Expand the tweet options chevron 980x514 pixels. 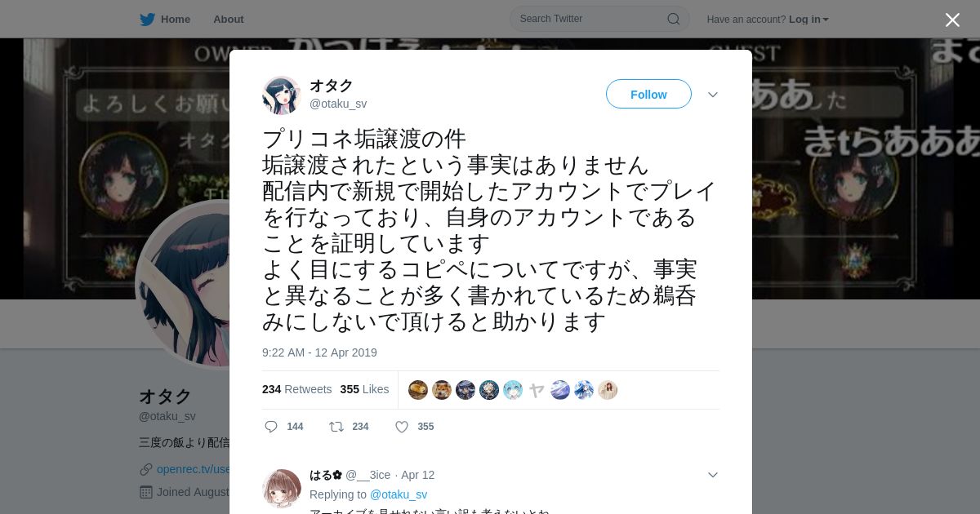coord(713,95)
